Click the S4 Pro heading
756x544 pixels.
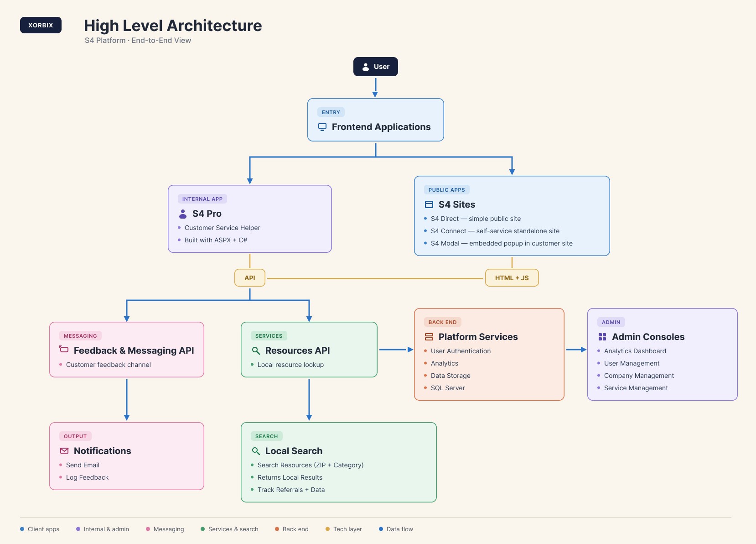tap(207, 214)
